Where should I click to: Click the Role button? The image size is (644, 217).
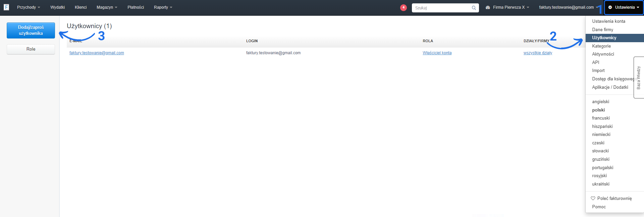coord(31,49)
